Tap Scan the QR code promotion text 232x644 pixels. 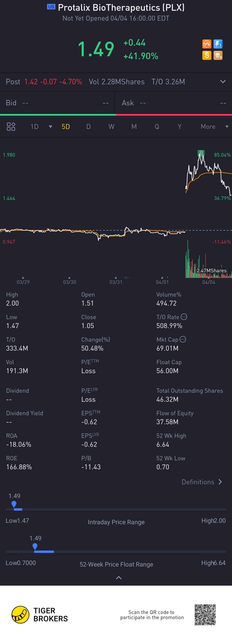pyautogui.click(x=152, y=615)
